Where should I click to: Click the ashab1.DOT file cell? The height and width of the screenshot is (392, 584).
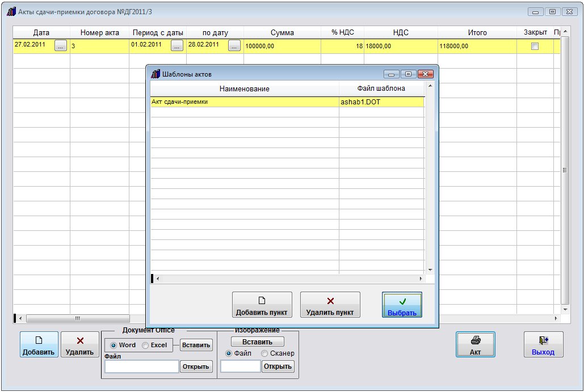click(381, 102)
